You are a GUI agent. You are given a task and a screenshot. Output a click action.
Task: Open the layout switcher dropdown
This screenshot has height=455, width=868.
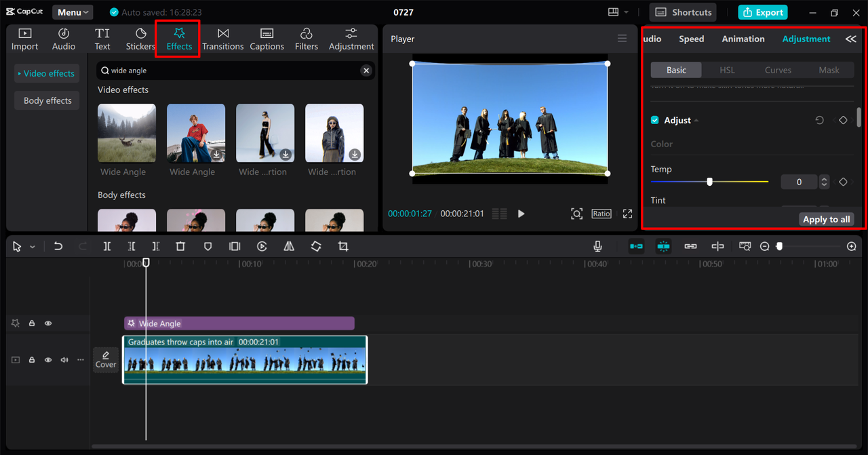pos(618,12)
